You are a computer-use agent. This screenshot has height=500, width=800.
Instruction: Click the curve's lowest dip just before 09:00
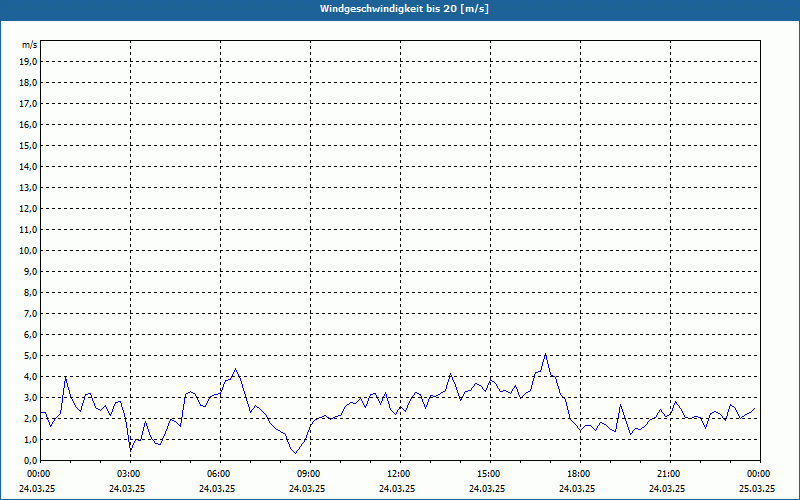coord(295,453)
